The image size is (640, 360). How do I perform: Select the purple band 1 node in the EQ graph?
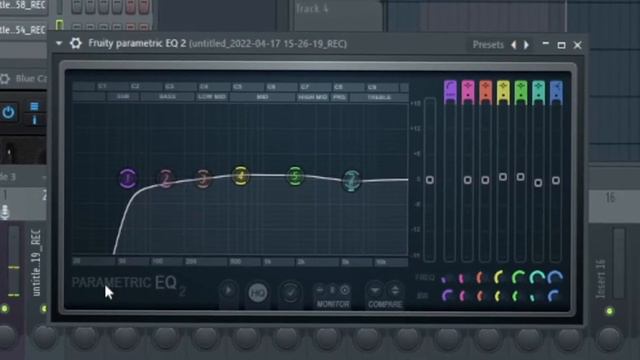point(128,178)
